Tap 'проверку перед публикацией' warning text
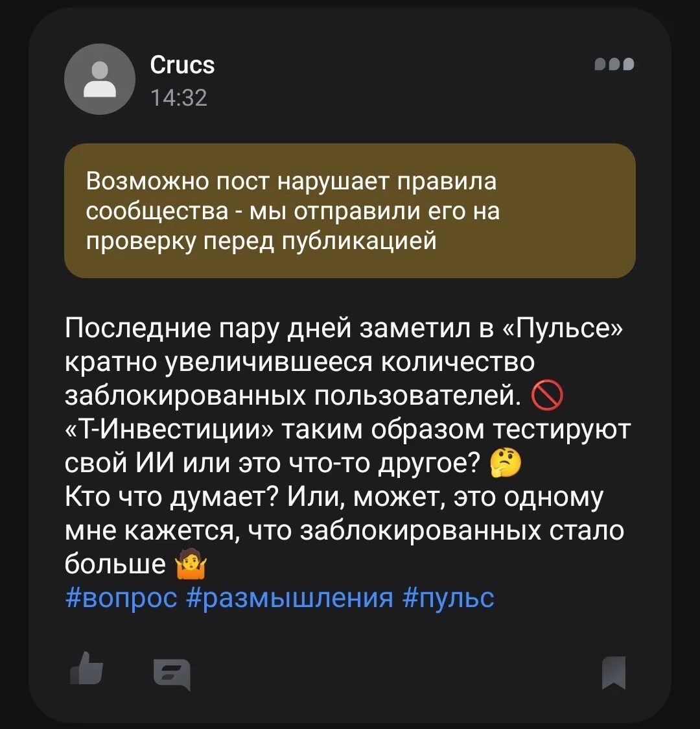 tap(261, 241)
